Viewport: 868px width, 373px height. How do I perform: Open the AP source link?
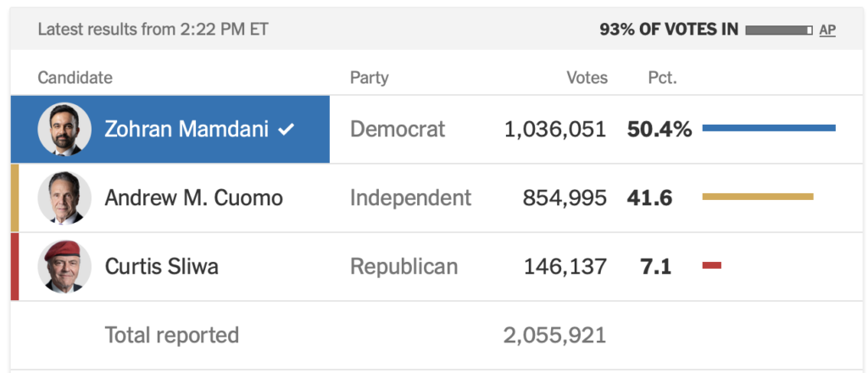(x=827, y=30)
